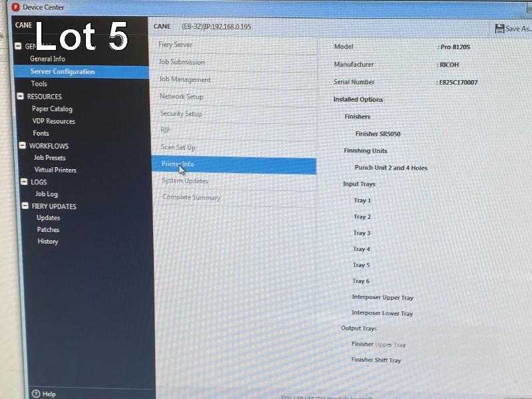The width and height of the screenshot is (532, 399).
Task: View the Job Log
Action: pyautogui.click(x=47, y=194)
